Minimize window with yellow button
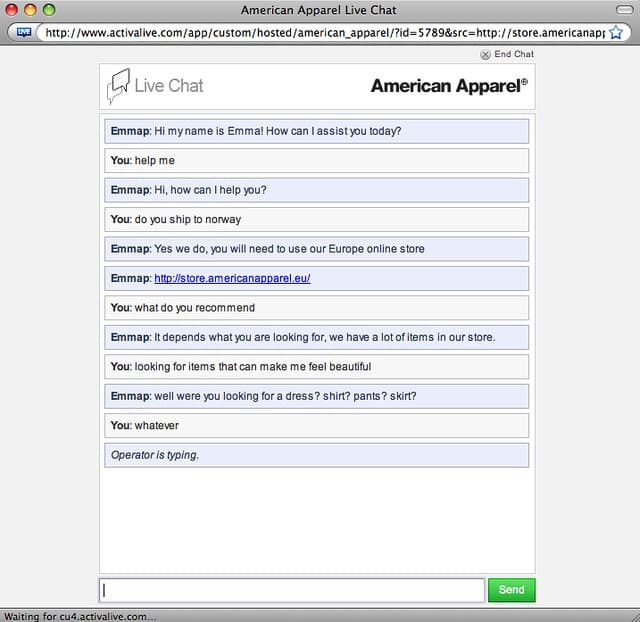The width and height of the screenshot is (640, 622). (x=30, y=9)
